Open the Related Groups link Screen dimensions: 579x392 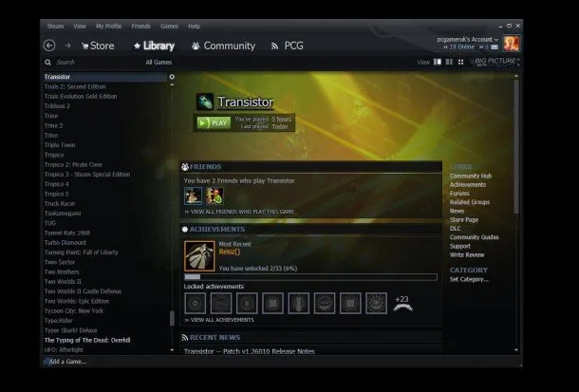click(470, 202)
